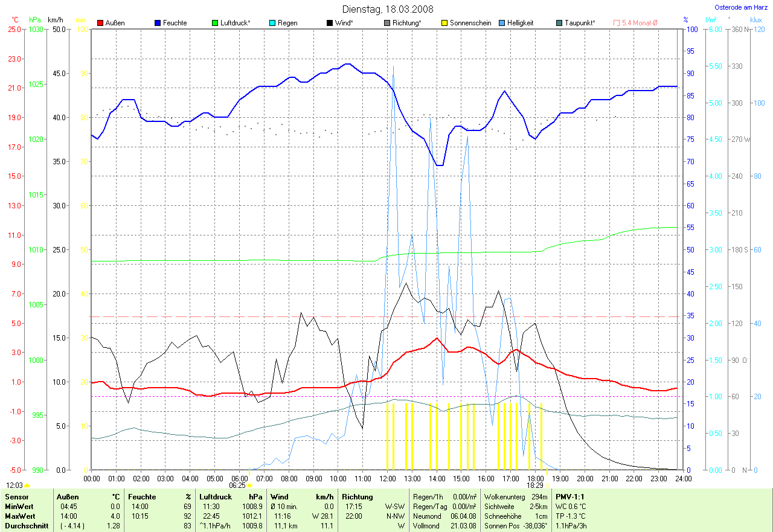This screenshot has height=532, width=773.
Task: Click the blue Feuchte legend square
Action: pos(158,23)
